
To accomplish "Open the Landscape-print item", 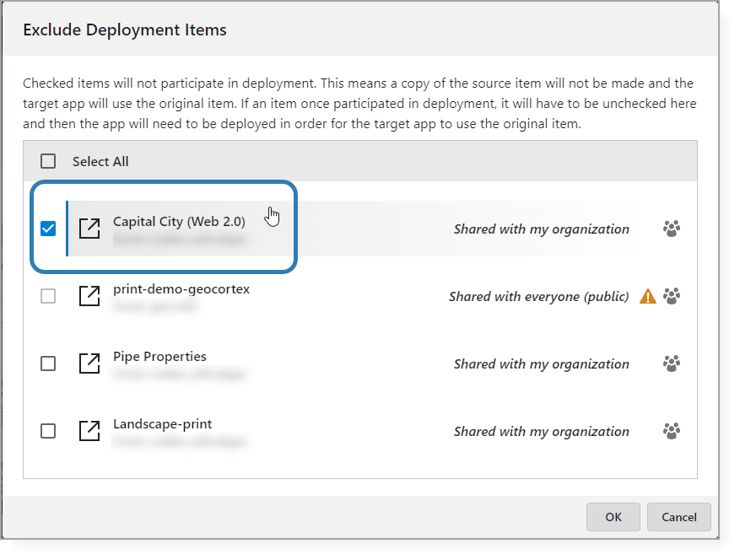I will (90, 431).
